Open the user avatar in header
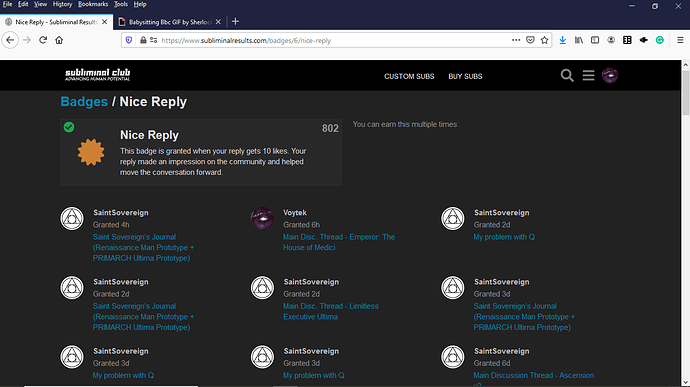690x387 pixels. click(x=609, y=75)
